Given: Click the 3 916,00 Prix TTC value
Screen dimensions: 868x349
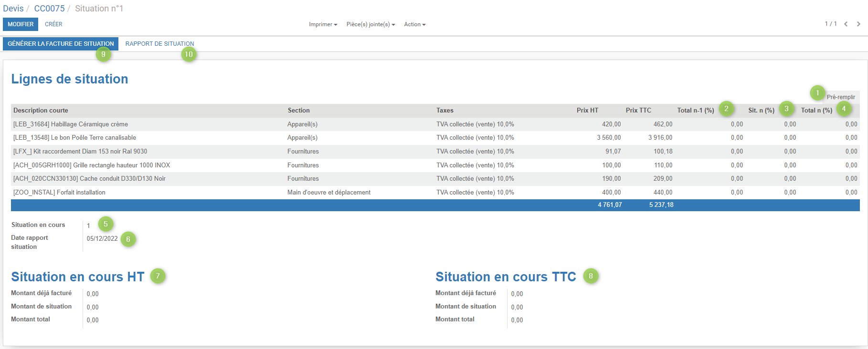Looking at the screenshot, I should (660, 138).
